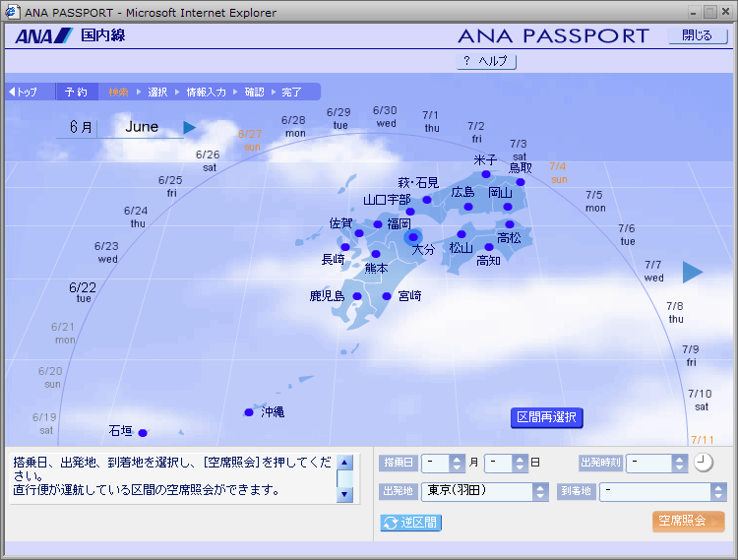Select the Kagoshima (鹿児島) airport dot
738x560 pixels.
[x=357, y=296]
